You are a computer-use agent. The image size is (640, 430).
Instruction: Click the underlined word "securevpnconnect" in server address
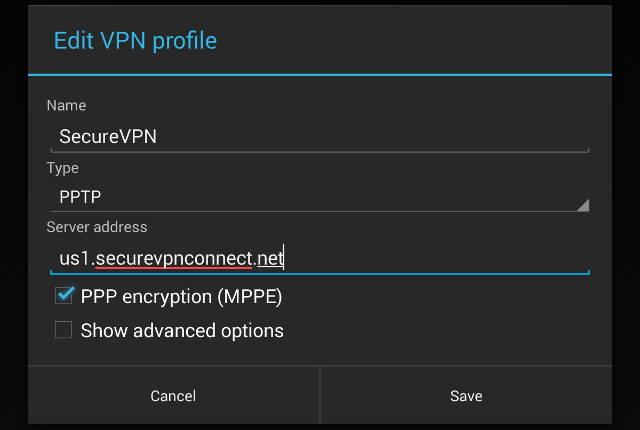click(172, 259)
